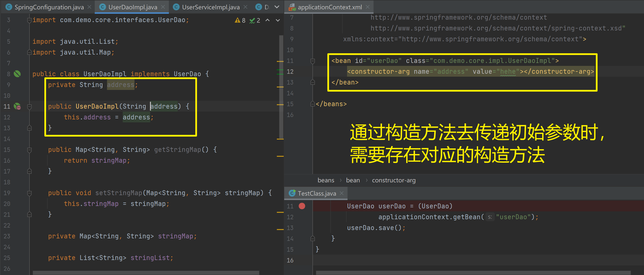
Task: Click the beans breadcrumb item
Action: click(x=325, y=180)
